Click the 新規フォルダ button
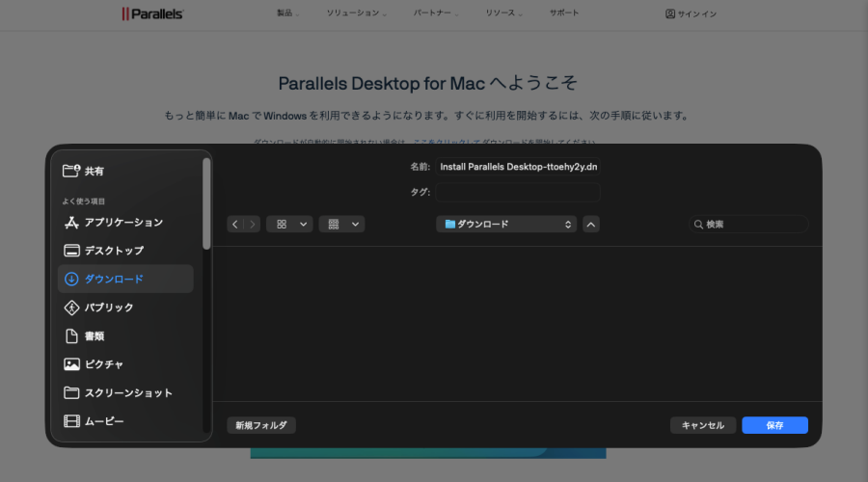 point(261,425)
